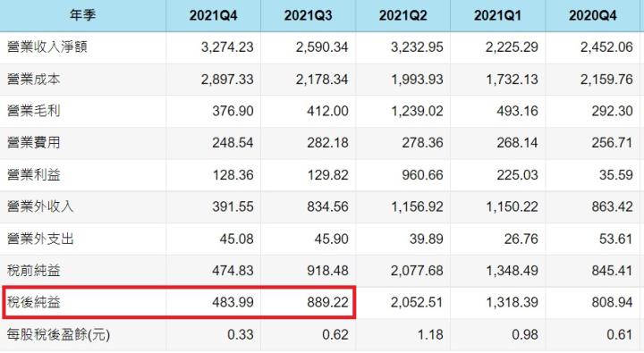Screen dimensions: 644x353
Task: Click the 營業費用 row label
Action: (x=34, y=142)
